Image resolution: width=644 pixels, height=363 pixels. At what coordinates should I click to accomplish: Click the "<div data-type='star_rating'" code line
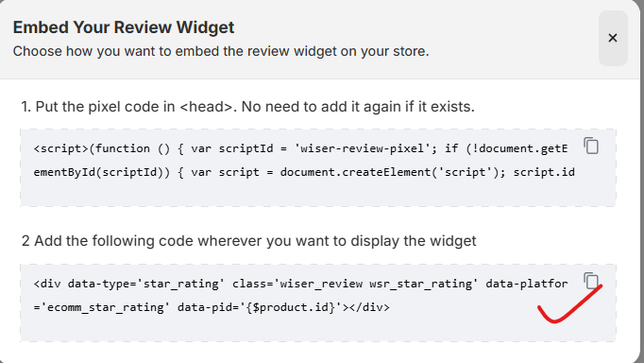pyautogui.click(x=300, y=284)
